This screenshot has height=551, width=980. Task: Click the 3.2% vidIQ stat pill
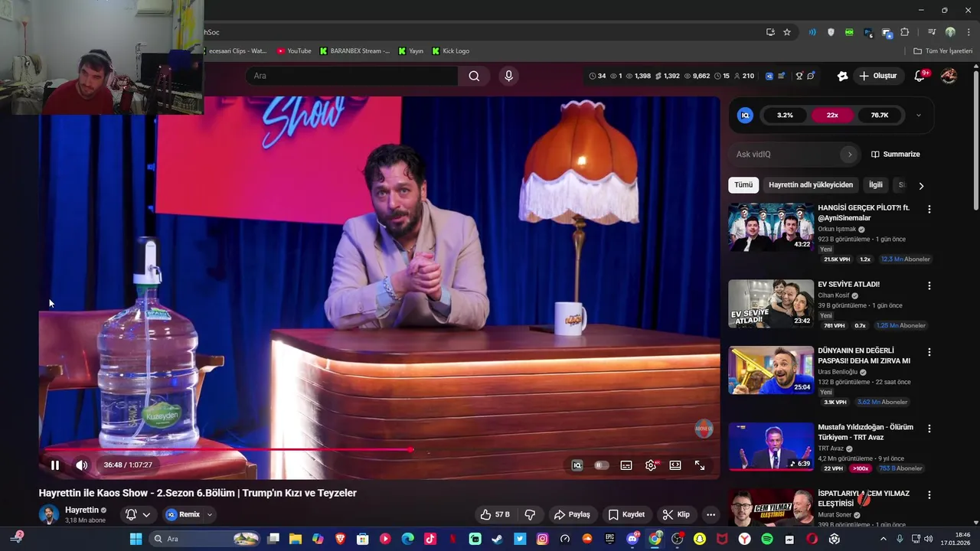(x=785, y=115)
